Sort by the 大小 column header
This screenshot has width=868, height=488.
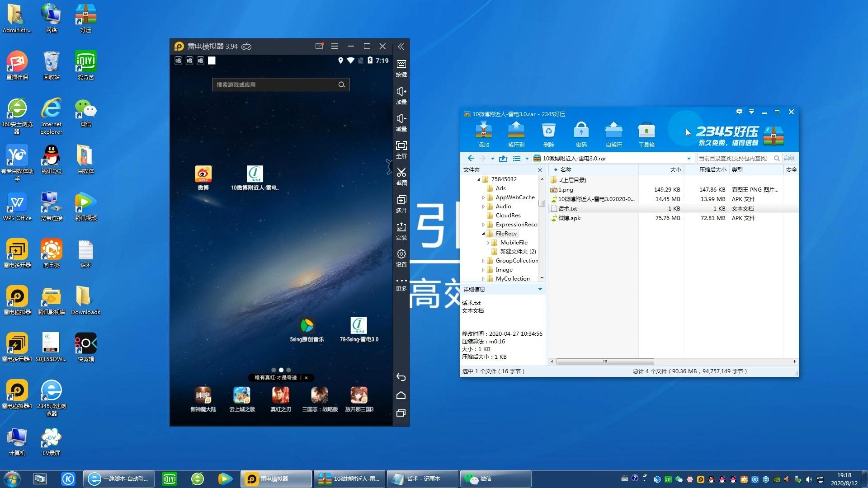point(661,170)
